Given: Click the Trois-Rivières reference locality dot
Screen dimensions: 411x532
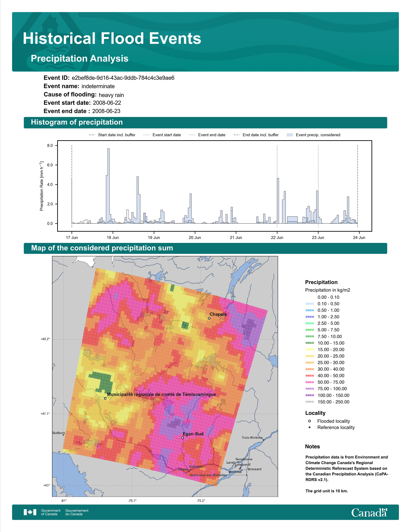Looking at the screenshot, I should click(264, 440).
